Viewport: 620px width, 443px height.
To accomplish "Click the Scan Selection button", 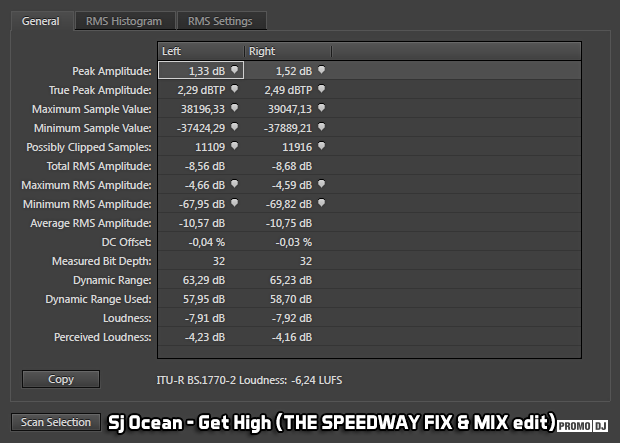I will point(56,423).
